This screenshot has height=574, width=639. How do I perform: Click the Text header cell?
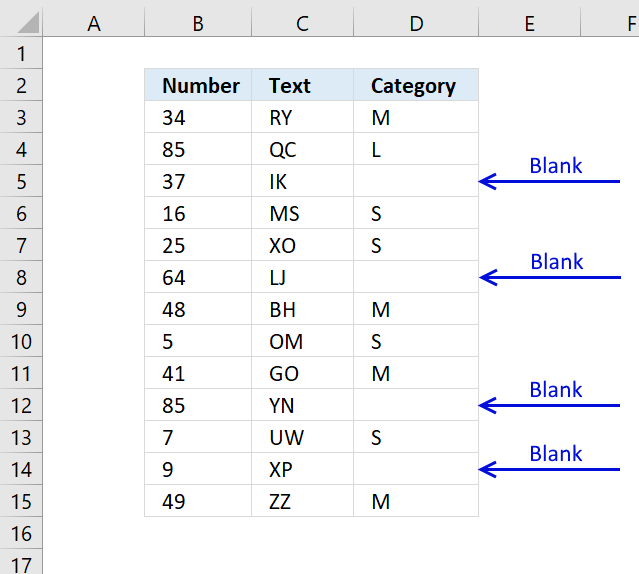302,85
